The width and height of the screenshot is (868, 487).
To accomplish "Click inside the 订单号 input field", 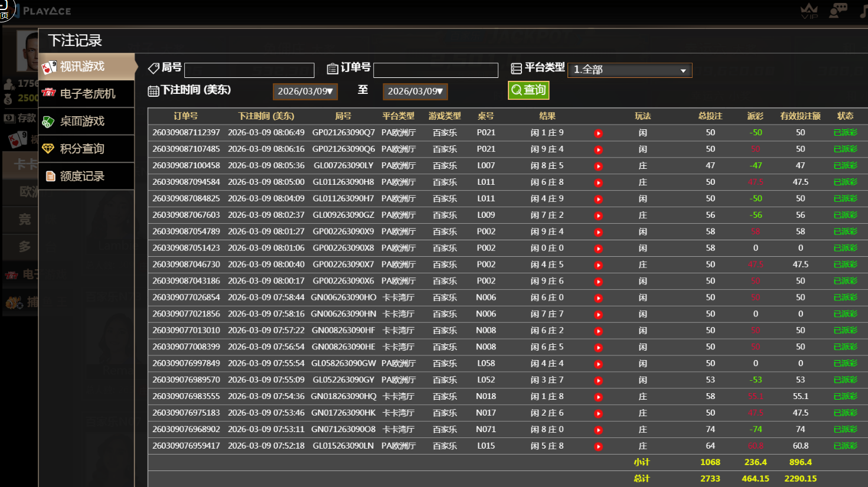I will click(435, 70).
